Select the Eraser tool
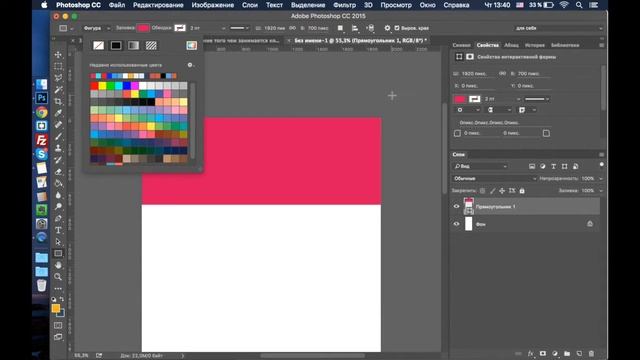This screenshot has width=640, height=360. (x=58, y=171)
